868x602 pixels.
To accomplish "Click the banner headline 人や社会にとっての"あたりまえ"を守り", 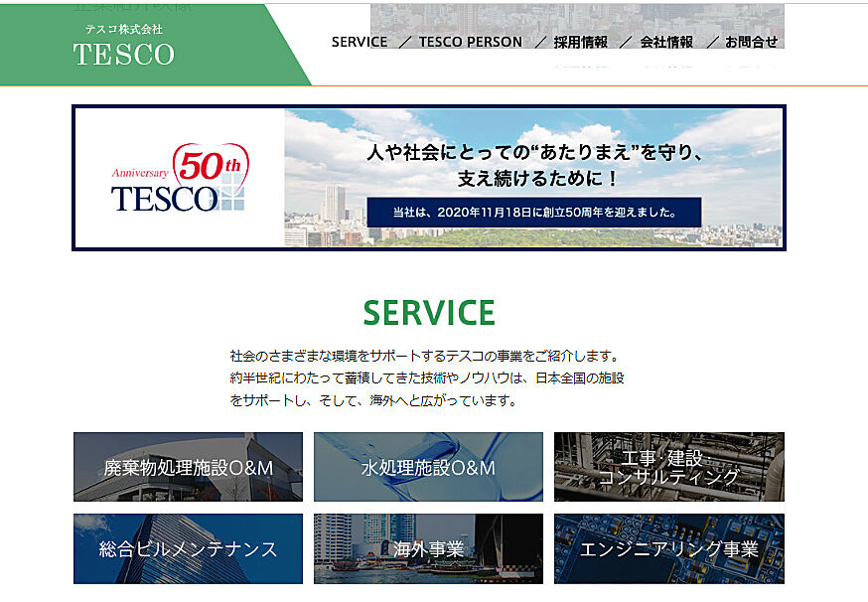I will 534,155.
